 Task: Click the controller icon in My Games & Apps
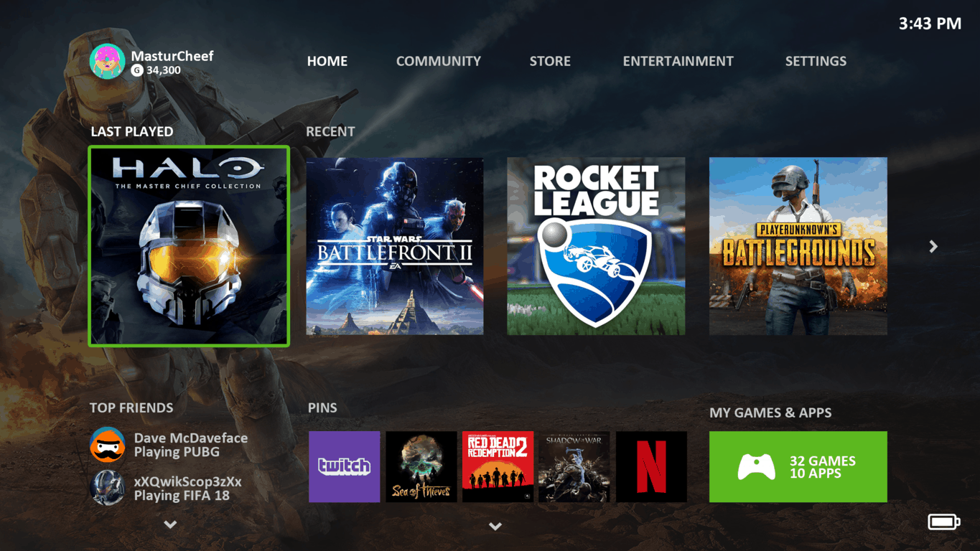pos(757,467)
